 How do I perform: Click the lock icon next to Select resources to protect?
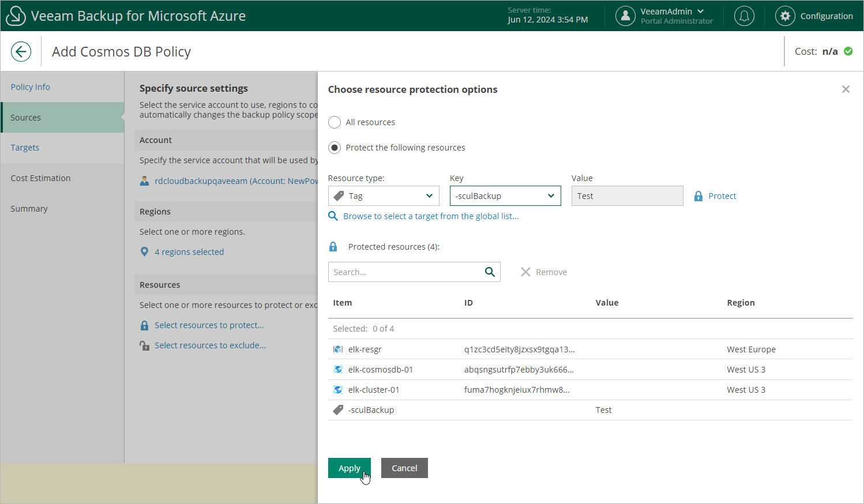pos(144,325)
